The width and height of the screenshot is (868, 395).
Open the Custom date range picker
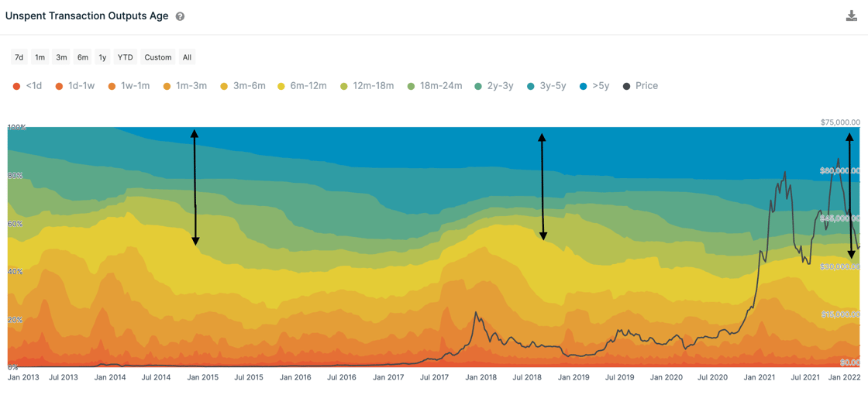(157, 57)
